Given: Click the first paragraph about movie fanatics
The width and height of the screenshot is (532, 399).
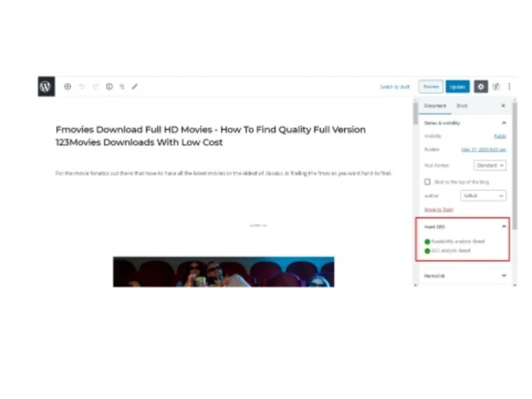Looking at the screenshot, I should 223,173.
